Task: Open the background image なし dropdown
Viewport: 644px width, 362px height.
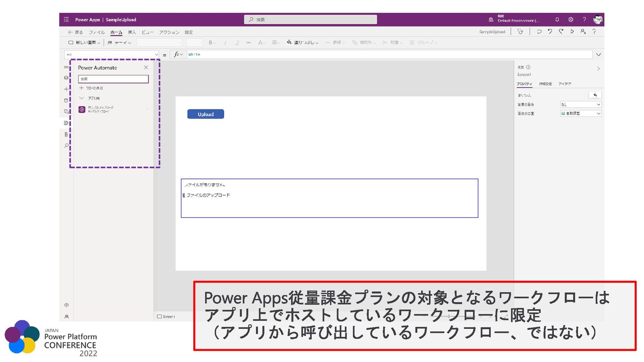Action: [x=581, y=105]
